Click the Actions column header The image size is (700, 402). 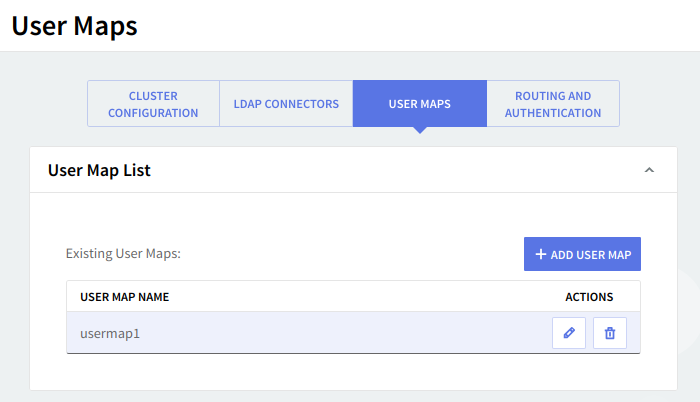589,297
